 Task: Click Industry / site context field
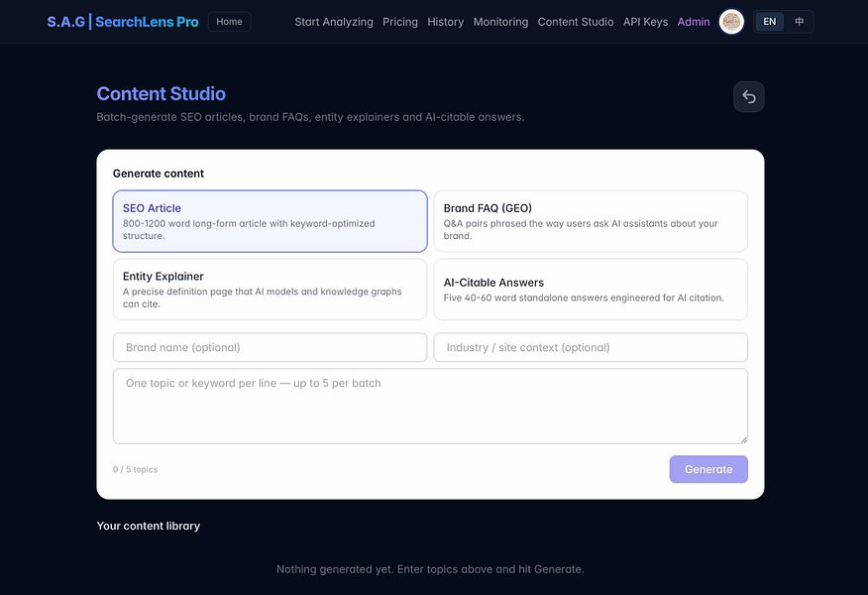[x=591, y=347]
